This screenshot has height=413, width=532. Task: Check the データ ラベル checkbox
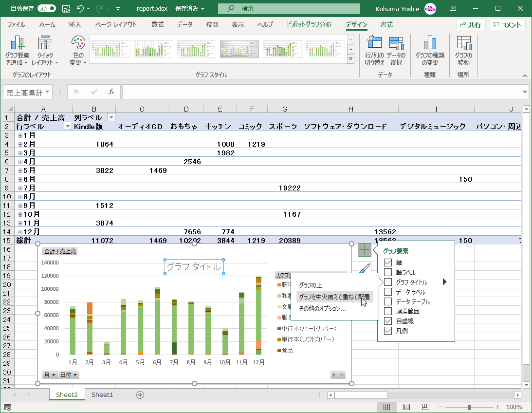coord(388,292)
